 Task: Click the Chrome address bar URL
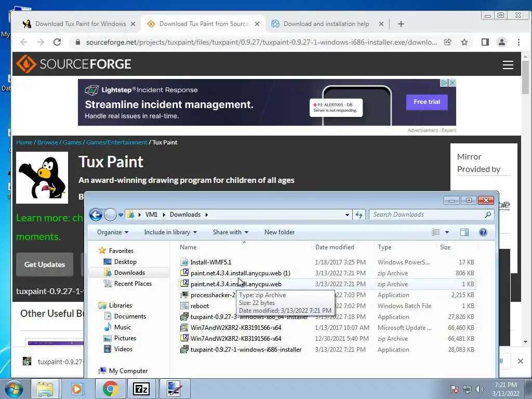click(x=261, y=42)
